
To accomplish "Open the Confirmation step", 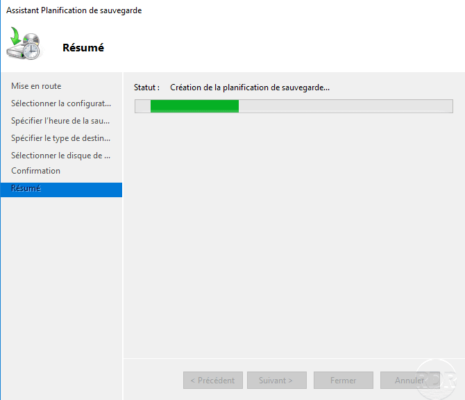I will (x=36, y=171).
